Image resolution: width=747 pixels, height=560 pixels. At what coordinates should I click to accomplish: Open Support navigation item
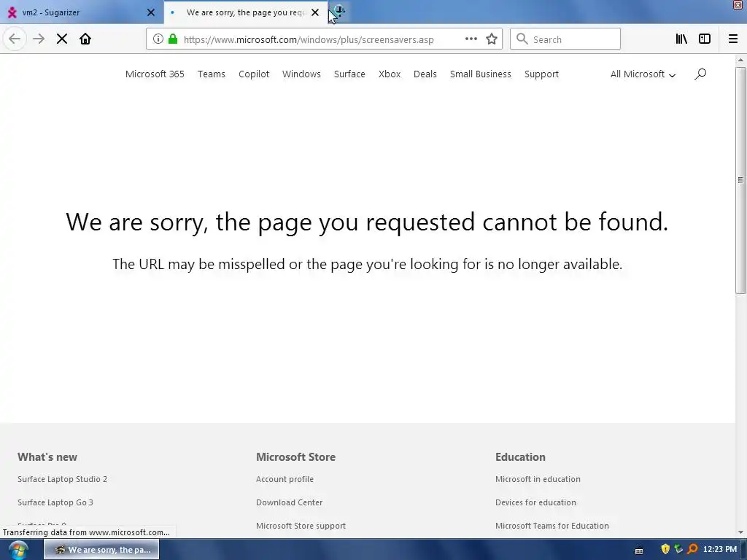(x=541, y=74)
